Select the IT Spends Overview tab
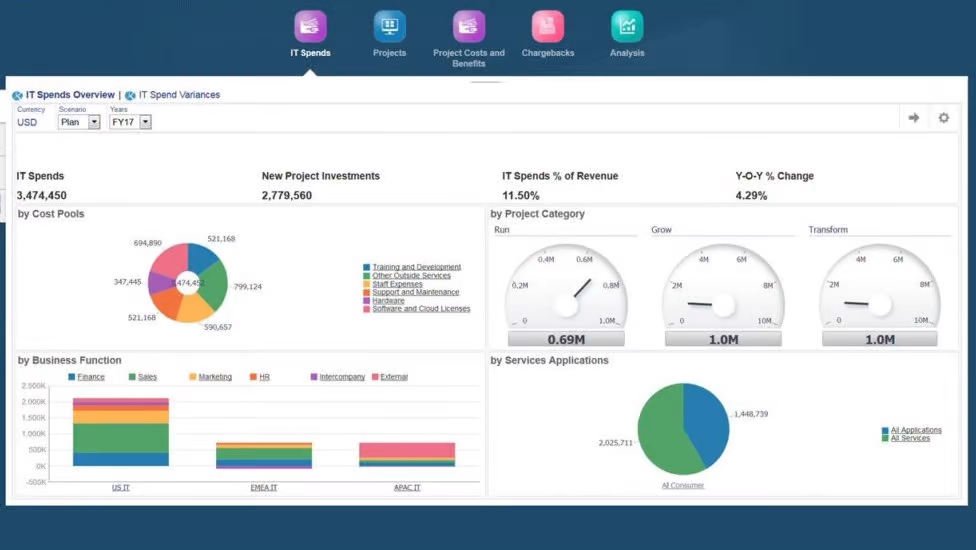 70,95
